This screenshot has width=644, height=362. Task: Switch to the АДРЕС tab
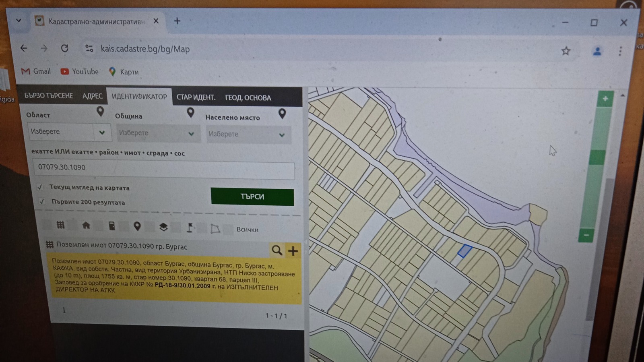pyautogui.click(x=92, y=96)
